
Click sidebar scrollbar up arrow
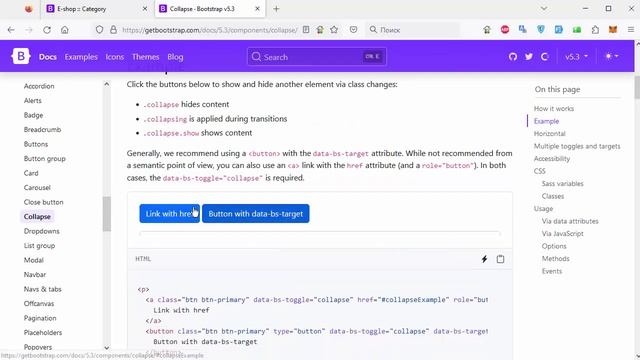pos(107,84)
